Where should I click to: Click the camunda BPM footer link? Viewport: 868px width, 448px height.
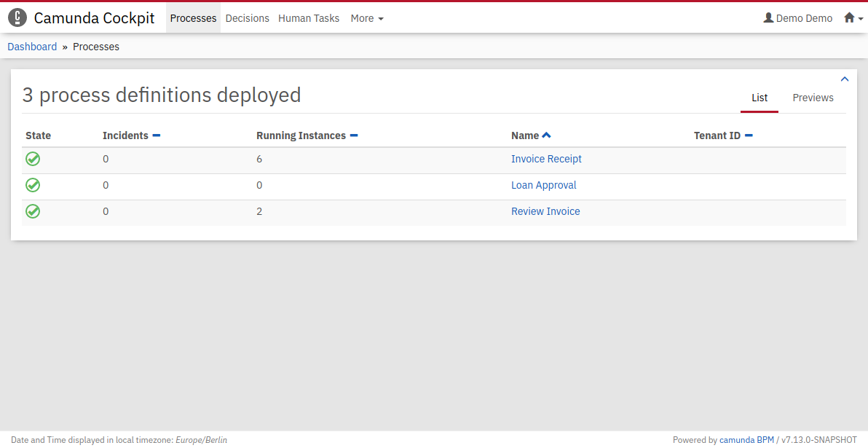click(x=746, y=440)
